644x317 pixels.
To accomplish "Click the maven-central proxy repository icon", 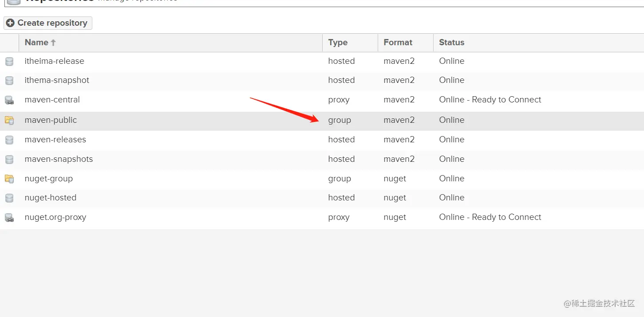I will tap(9, 100).
